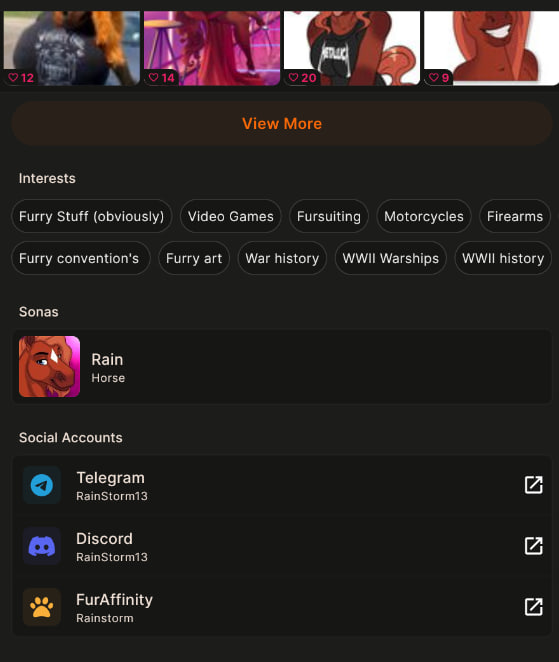This screenshot has height=662, width=559.
Task: Open the Metallica shirt artwork thumbnail
Action: pyautogui.click(x=352, y=48)
